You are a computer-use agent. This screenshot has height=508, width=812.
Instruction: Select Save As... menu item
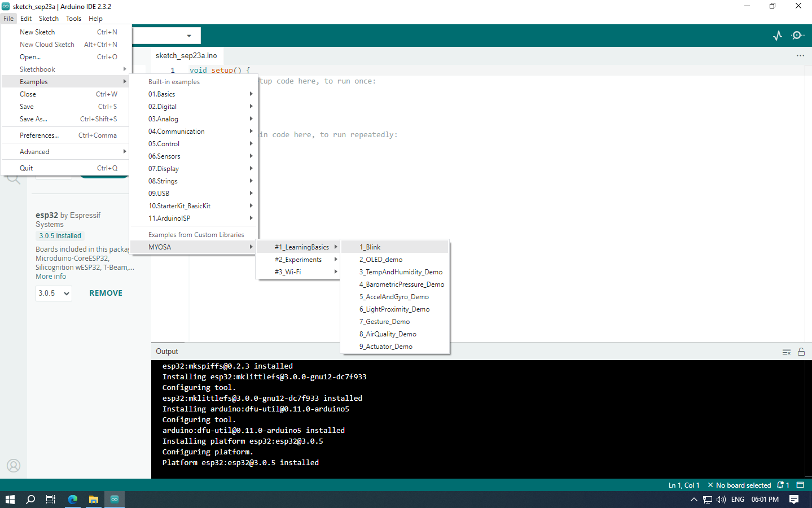click(65, 119)
